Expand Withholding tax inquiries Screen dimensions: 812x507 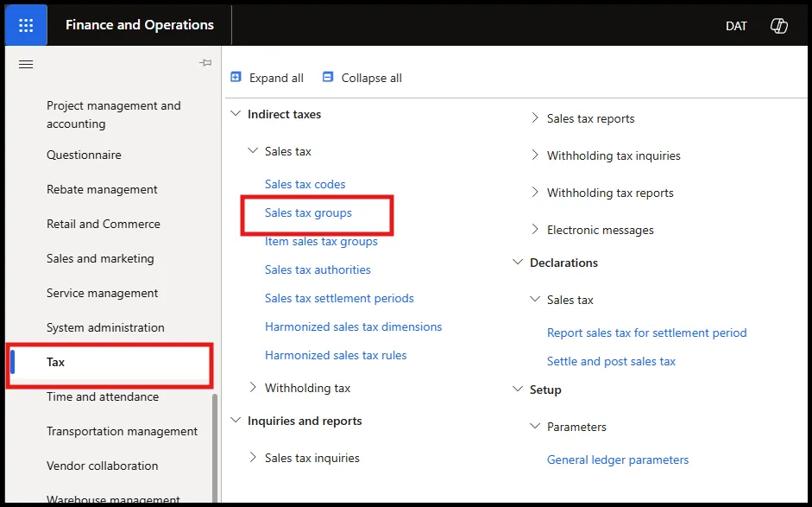coord(535,155)
